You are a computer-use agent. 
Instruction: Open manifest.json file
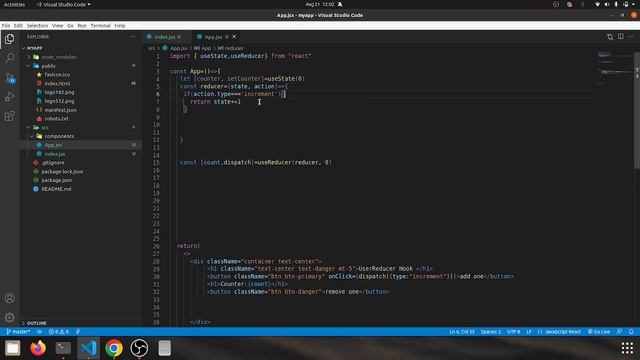[x=60, y=110]
